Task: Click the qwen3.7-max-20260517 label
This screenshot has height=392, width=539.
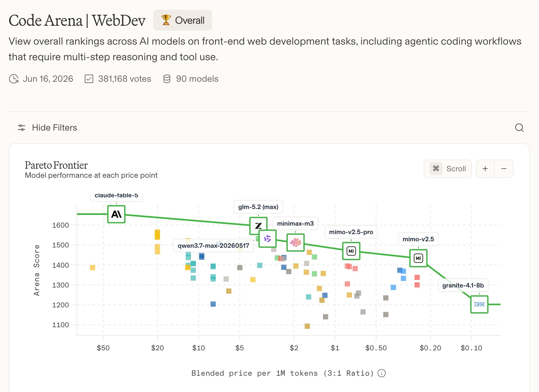Action: tap(213, 245)
